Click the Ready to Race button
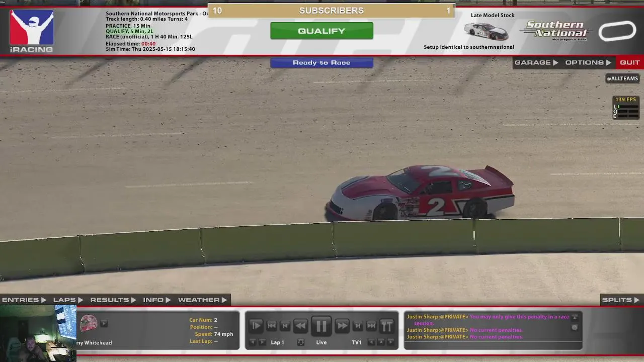The height and width of the screenshot is (362, 644). coord(321,63)
